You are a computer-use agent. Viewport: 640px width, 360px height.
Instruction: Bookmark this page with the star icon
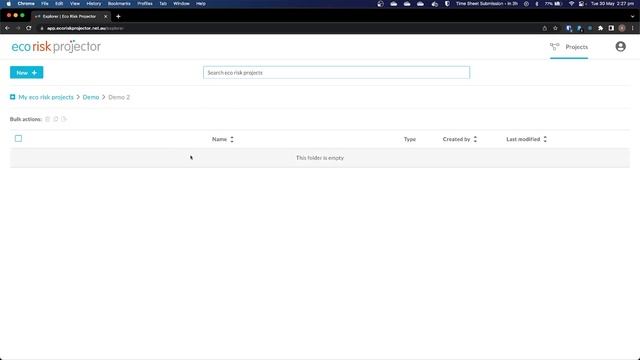pyautogui.click(x=555, y=28)
